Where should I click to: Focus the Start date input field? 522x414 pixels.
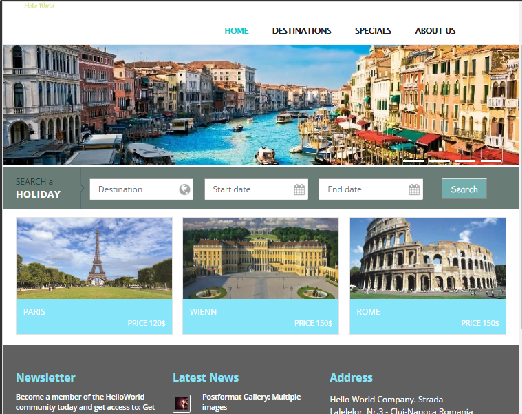point(256,189)
